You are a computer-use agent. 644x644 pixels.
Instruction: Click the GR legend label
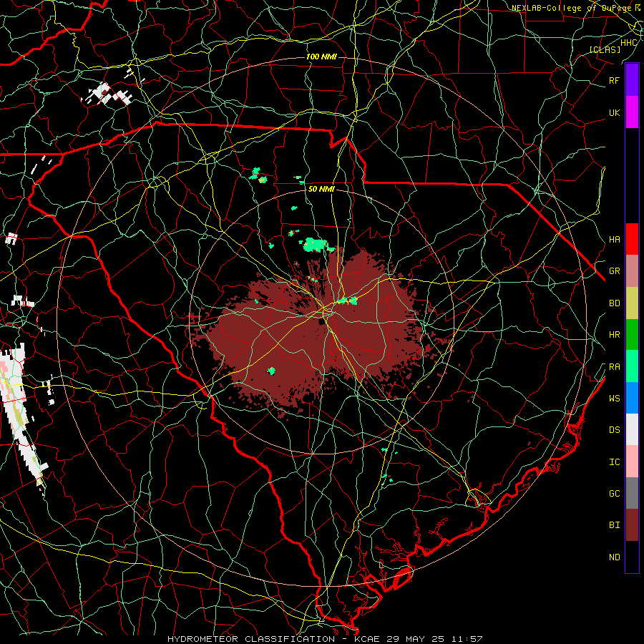614,271
